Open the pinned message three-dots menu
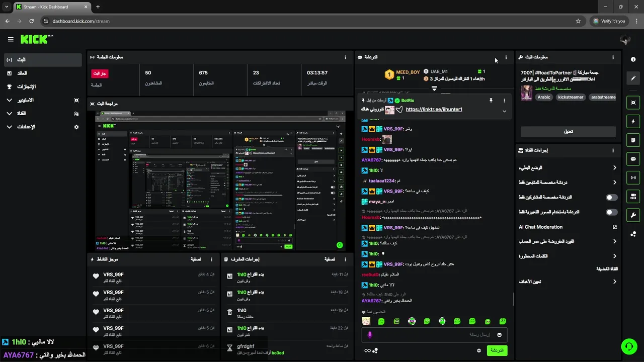 (504, 101)
